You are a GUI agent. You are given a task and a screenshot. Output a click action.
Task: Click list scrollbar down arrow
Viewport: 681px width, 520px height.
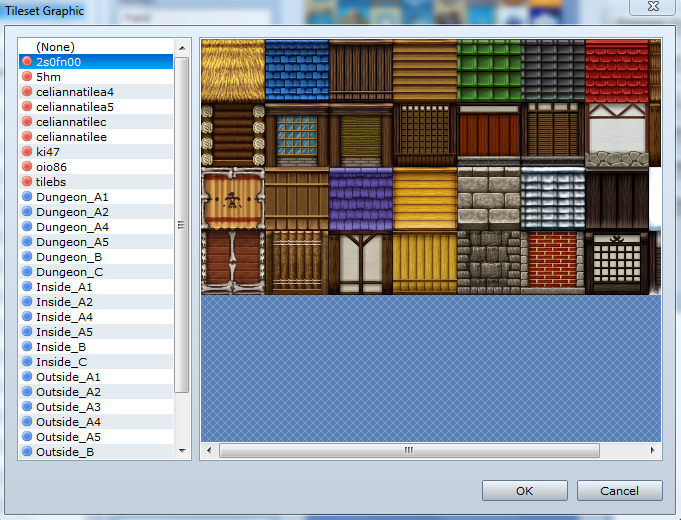182,451
